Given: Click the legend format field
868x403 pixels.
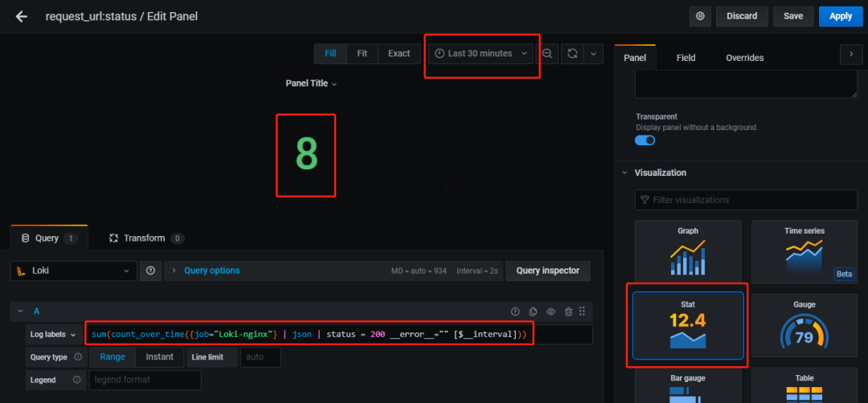Looking at the screenshot, I should click(145, 381).
